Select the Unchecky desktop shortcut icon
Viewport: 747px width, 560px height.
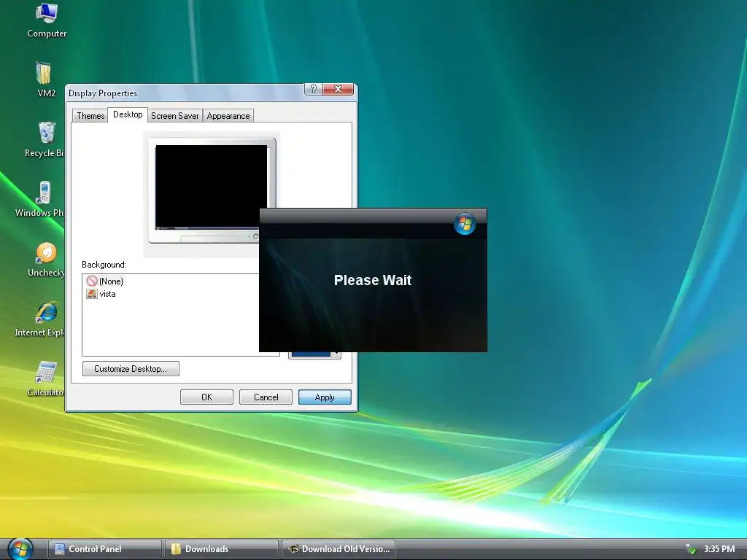tap(46, 259)
